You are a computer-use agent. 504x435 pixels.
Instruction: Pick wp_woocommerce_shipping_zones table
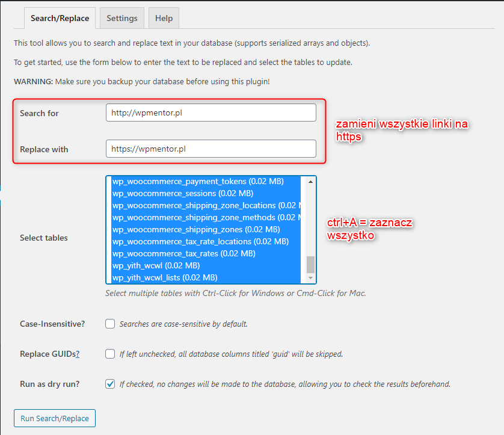[x=195, y=230]
